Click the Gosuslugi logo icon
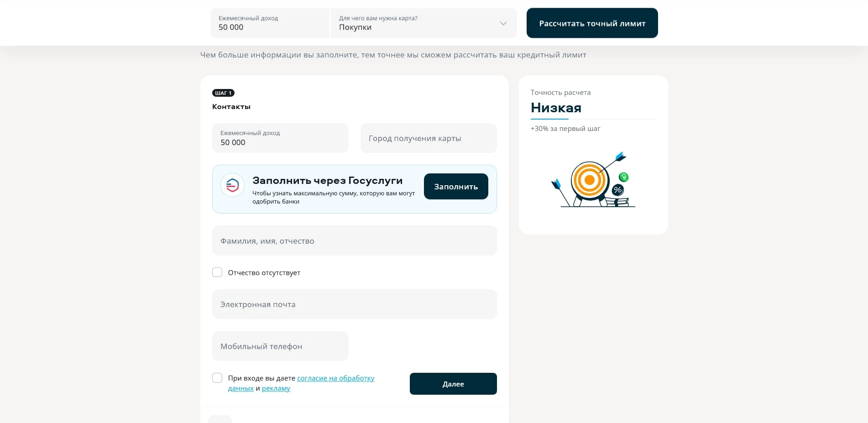The height and width of the screenshot is (423, 868). coord(232,185)
